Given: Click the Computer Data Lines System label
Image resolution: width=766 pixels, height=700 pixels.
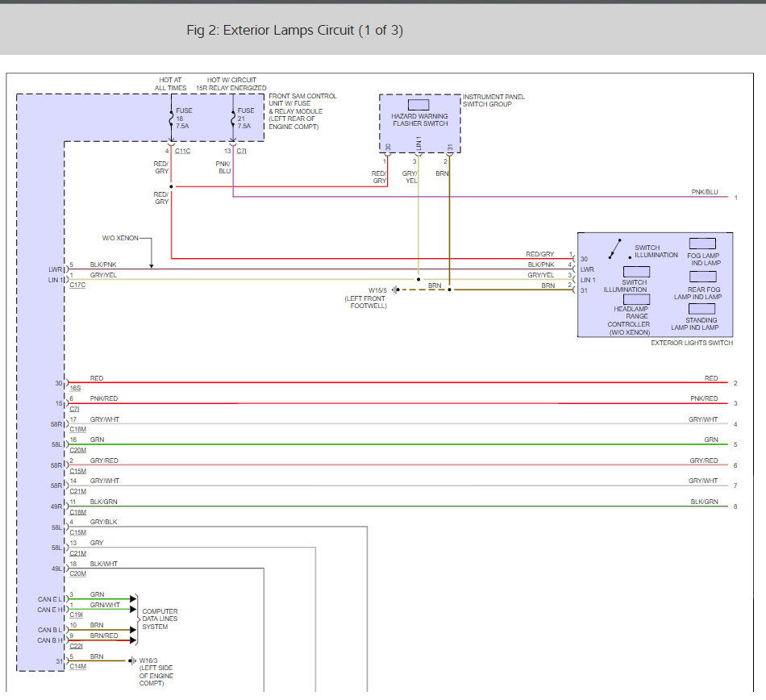Looking at the screenshot, I should tap(160, 619).
